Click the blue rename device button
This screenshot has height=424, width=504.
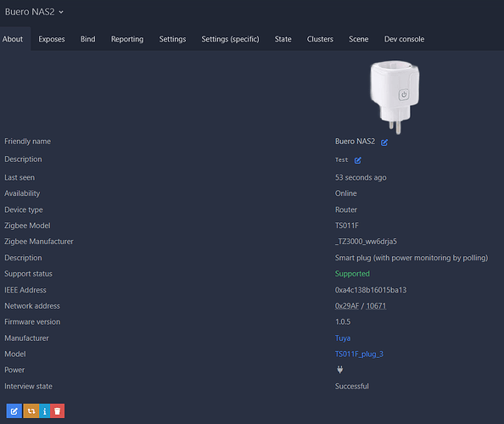click(14, 410)
